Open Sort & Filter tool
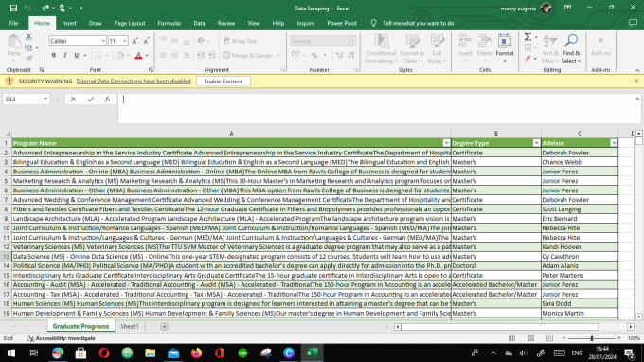644x362 pixels. pos(550,48)
